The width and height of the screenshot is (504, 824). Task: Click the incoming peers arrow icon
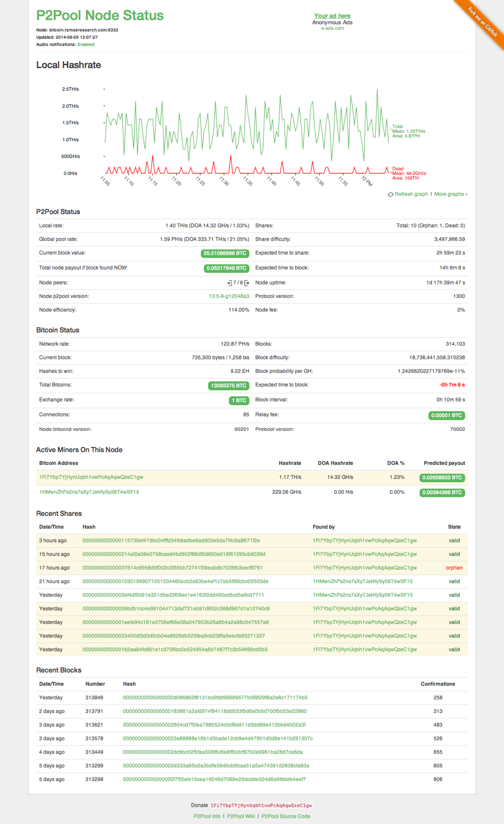pyautogui.click(x=229, y=283)
